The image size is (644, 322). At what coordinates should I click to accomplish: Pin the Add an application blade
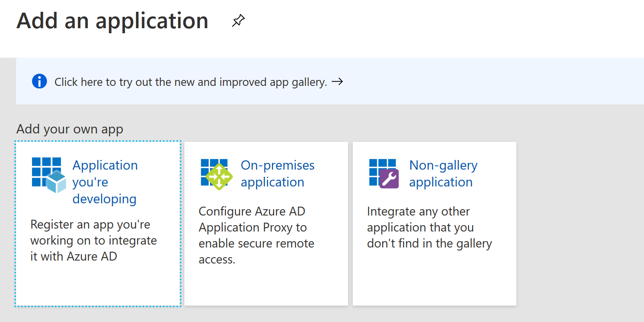238,21
